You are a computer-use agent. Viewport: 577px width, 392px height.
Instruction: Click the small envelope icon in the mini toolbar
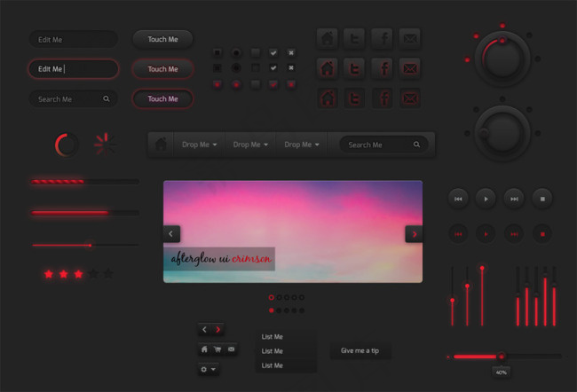point(231,349)
